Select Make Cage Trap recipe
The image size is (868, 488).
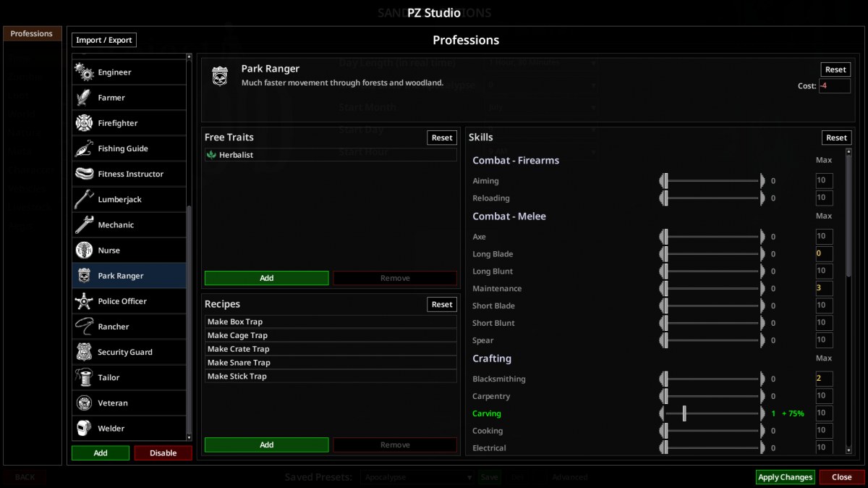point(331,335)
